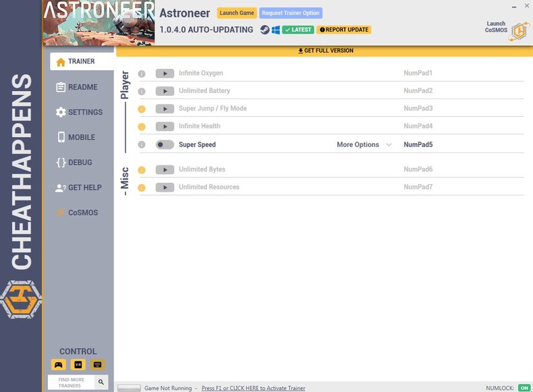Screen dimensions: 533x392
Task: Click the info icon beside Unlimited Battery
Action: click(x=142, y=92)
